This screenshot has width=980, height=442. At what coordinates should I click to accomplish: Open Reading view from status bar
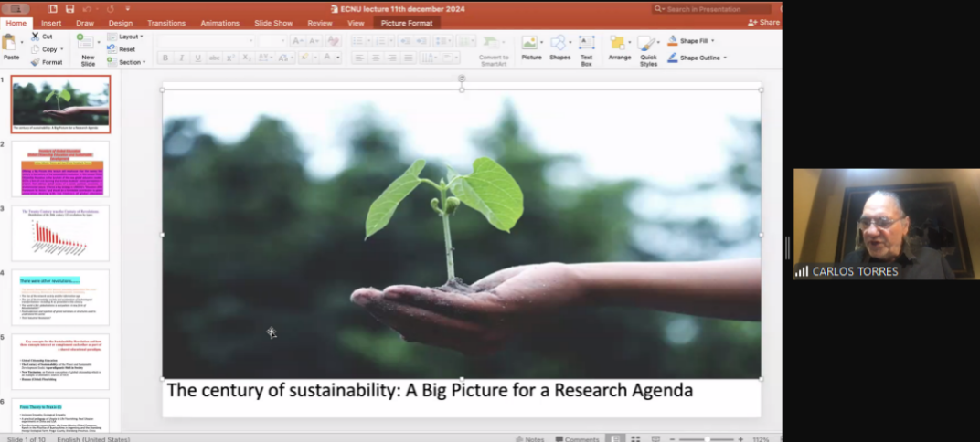coord(656,439)
